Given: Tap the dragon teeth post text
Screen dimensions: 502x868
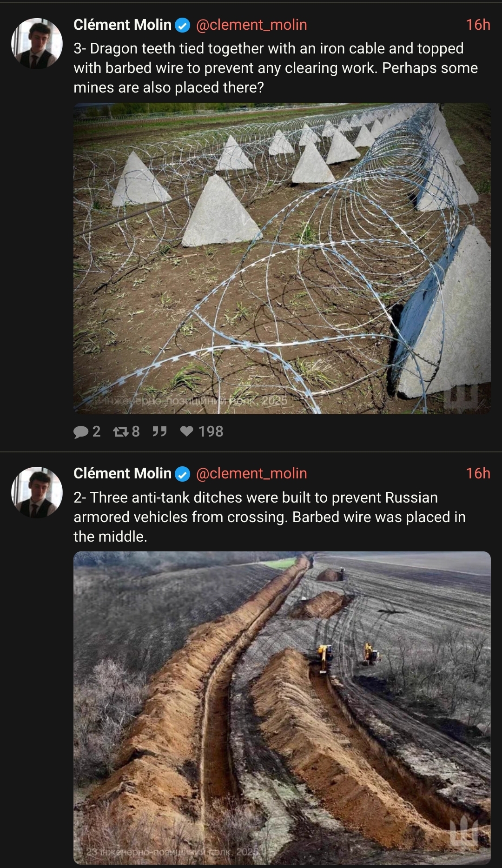Looking at the screenshot, I should pos(276,68).
